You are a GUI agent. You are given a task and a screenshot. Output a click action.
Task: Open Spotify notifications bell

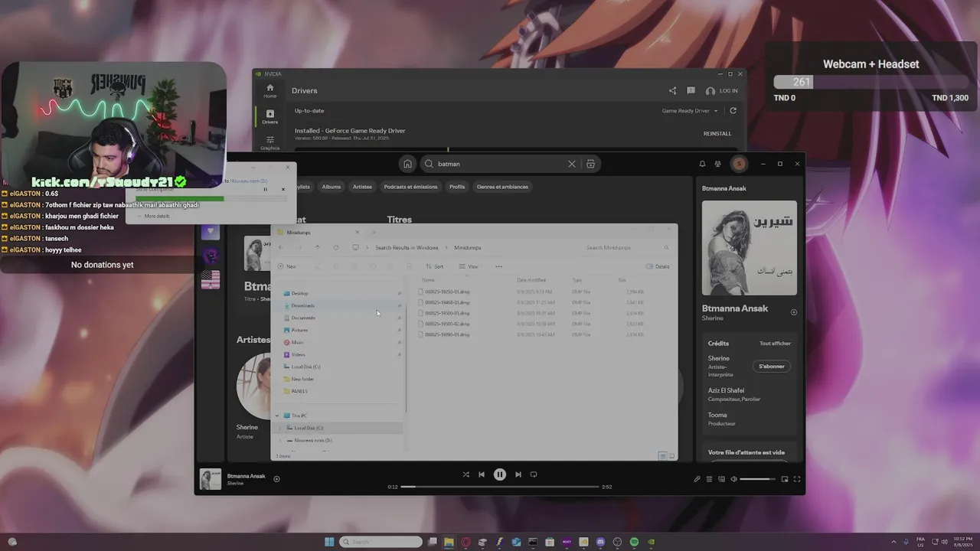[x=702, y=164]
